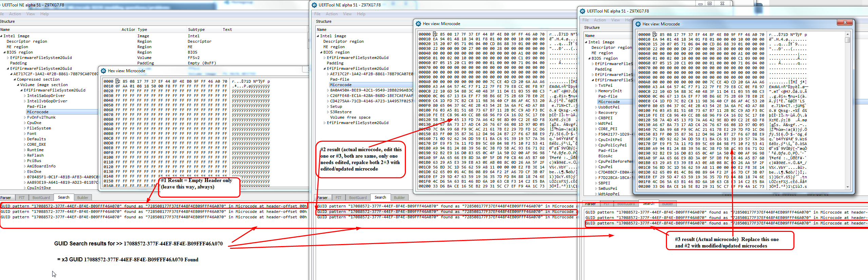Open File menu in right window
The height and width of the screenshot is (280, 868).
pos(586,20)
